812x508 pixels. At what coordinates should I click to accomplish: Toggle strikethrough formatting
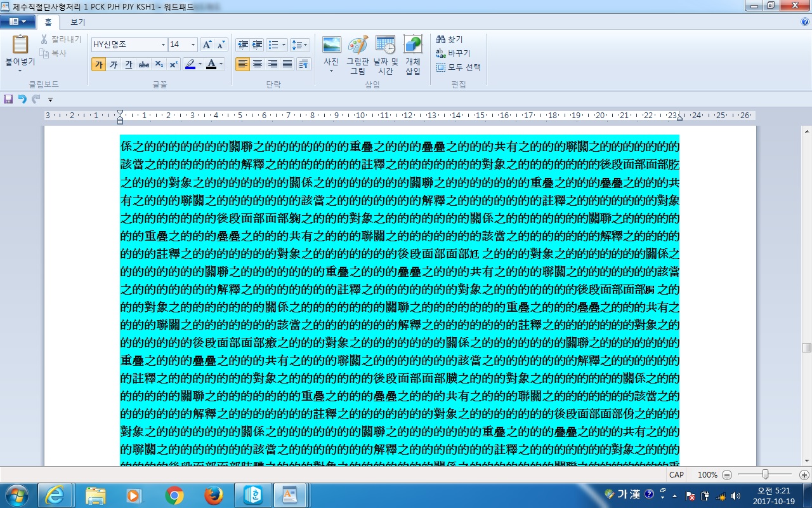(144, 64)
